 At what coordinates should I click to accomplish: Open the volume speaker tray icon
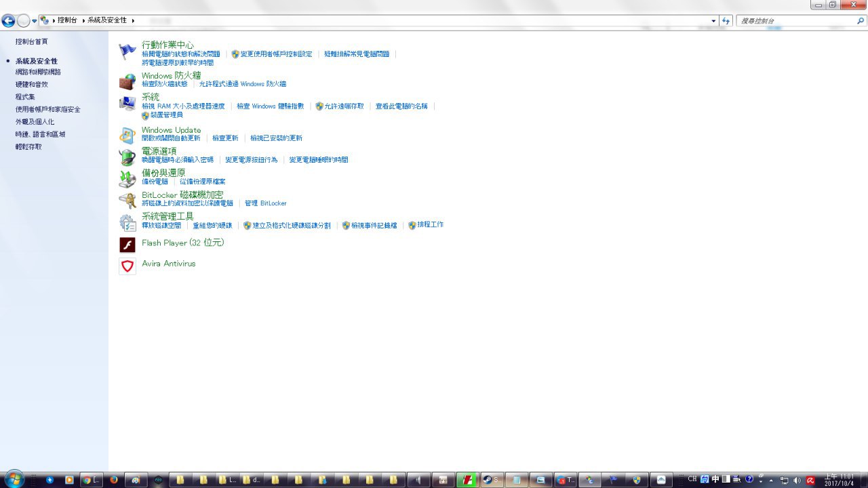[797, 480]
